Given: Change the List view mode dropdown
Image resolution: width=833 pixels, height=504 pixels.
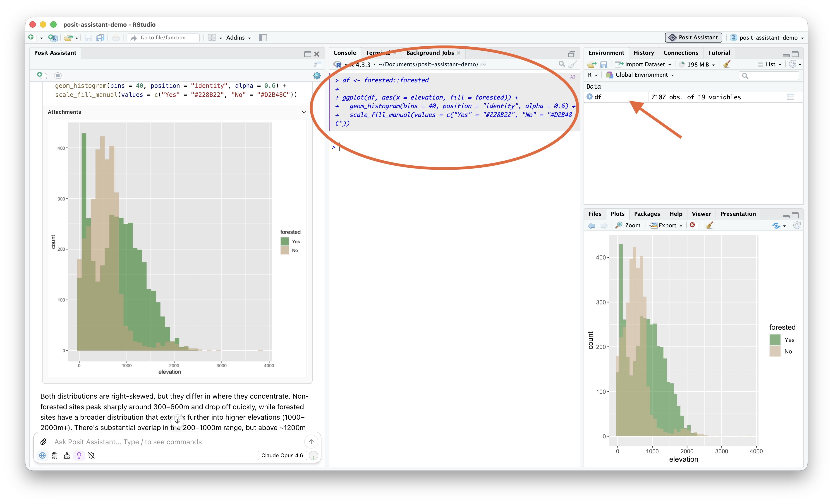Looking at the screenshot, I should point(769,64).
